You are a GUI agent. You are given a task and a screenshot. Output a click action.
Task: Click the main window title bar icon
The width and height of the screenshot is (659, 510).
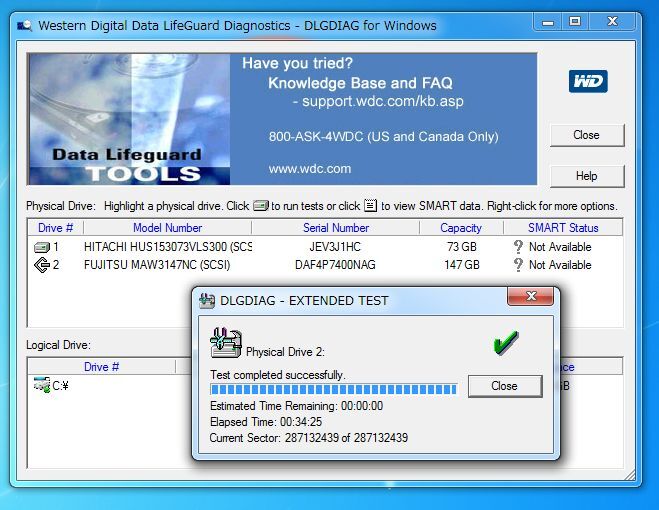tap(24, 25)
